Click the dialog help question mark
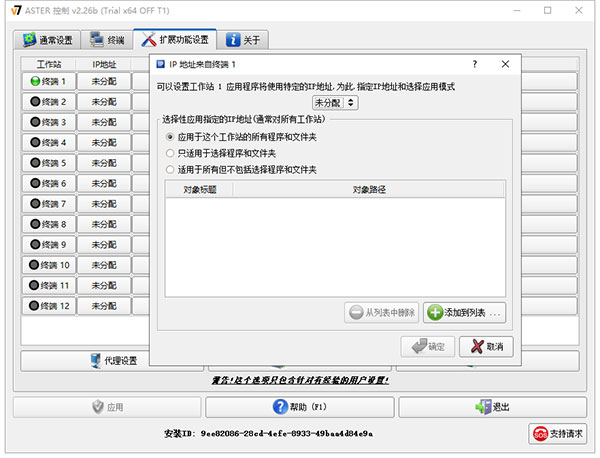This screenshot has height=458, width=600. (x=474, y=64)
